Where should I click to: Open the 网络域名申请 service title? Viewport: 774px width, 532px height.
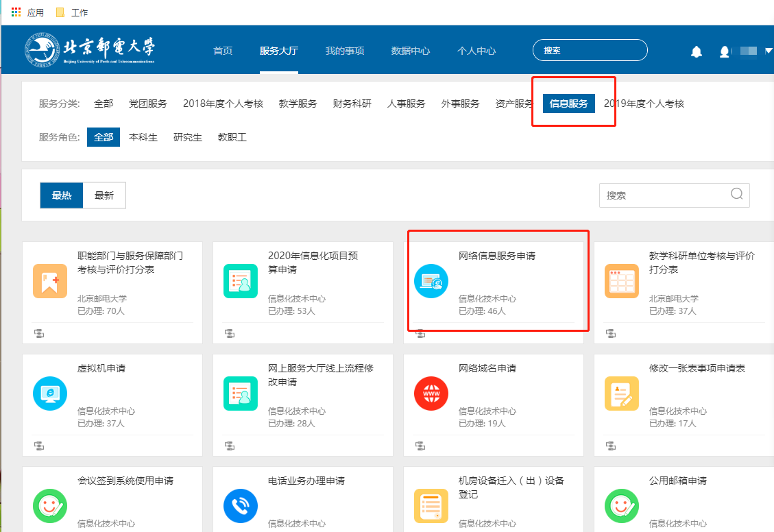click(487, 368)
